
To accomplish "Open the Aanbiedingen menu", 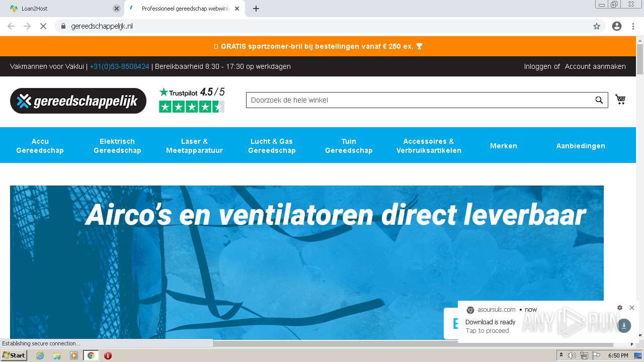I will click(x=581, y=146).
